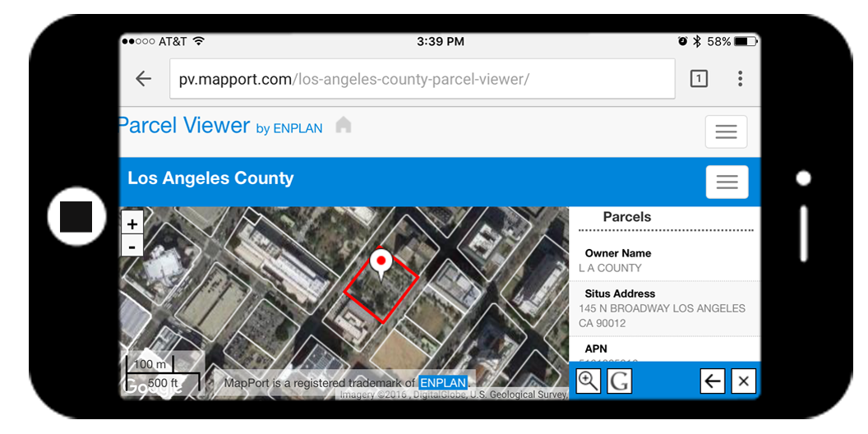This screenshot has width=868, height=434.
Task: Tap the Bluetooth status icon
Action: [x=698, y=42]
